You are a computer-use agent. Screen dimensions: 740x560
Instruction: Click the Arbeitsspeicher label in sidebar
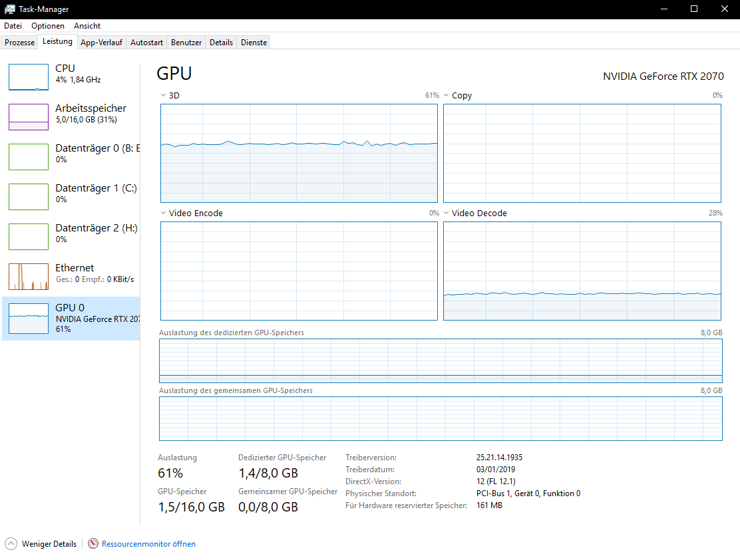91,108
